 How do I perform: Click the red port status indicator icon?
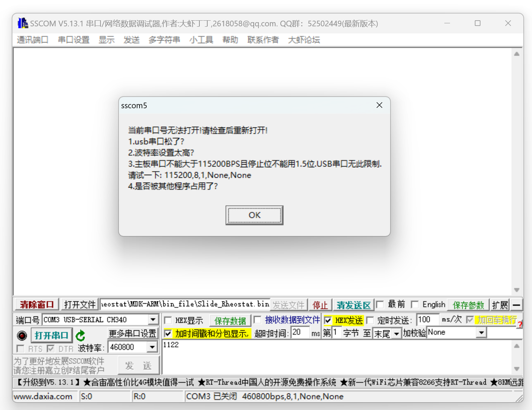point(21,335)
